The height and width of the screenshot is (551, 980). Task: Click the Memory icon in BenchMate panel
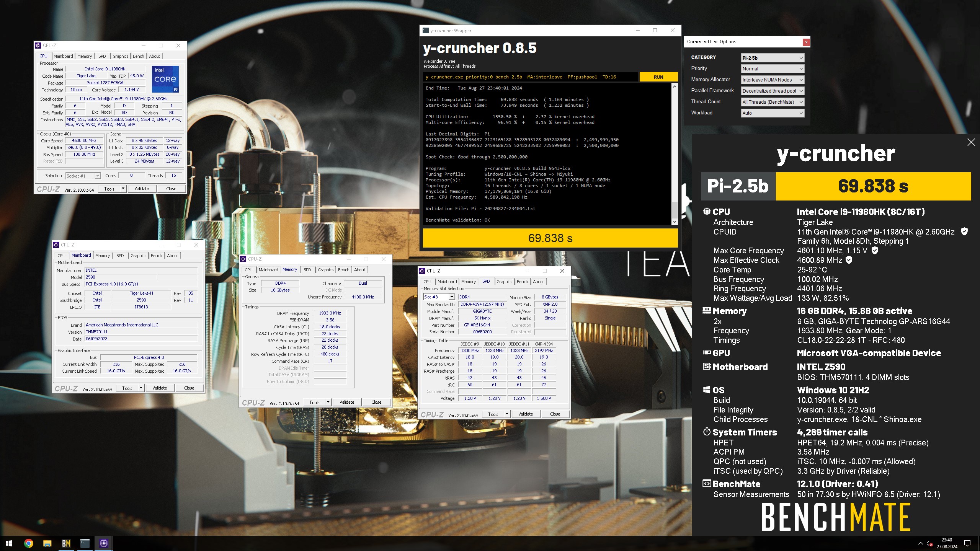(707, 310)
